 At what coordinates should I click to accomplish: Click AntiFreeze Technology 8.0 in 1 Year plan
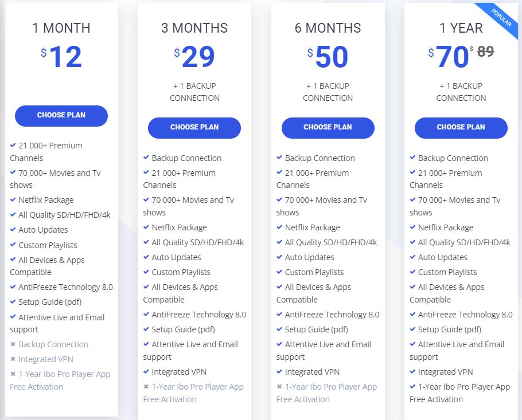(x=465, y=315)
